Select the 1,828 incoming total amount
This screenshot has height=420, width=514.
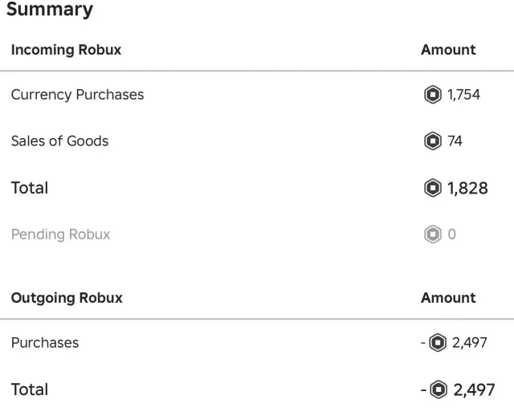pyautogui.click(x=467, y=188)
